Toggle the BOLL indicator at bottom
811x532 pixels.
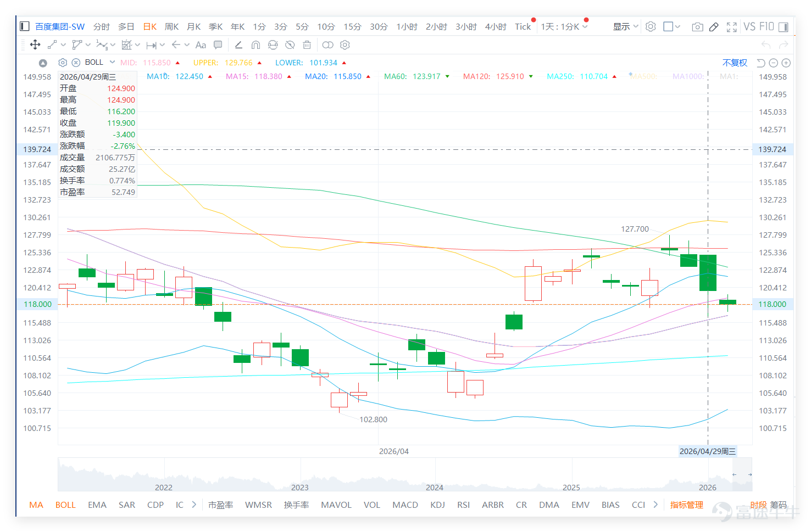(65, 505)
